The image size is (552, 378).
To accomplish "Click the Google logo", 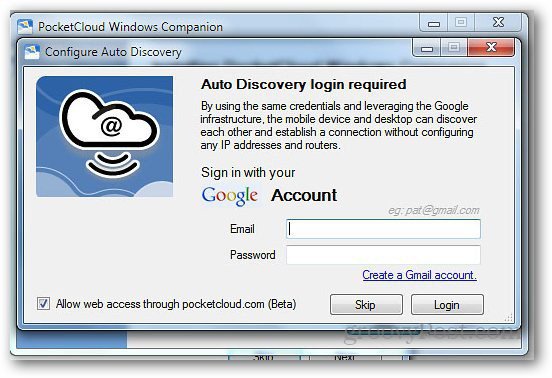I will 230,196.
